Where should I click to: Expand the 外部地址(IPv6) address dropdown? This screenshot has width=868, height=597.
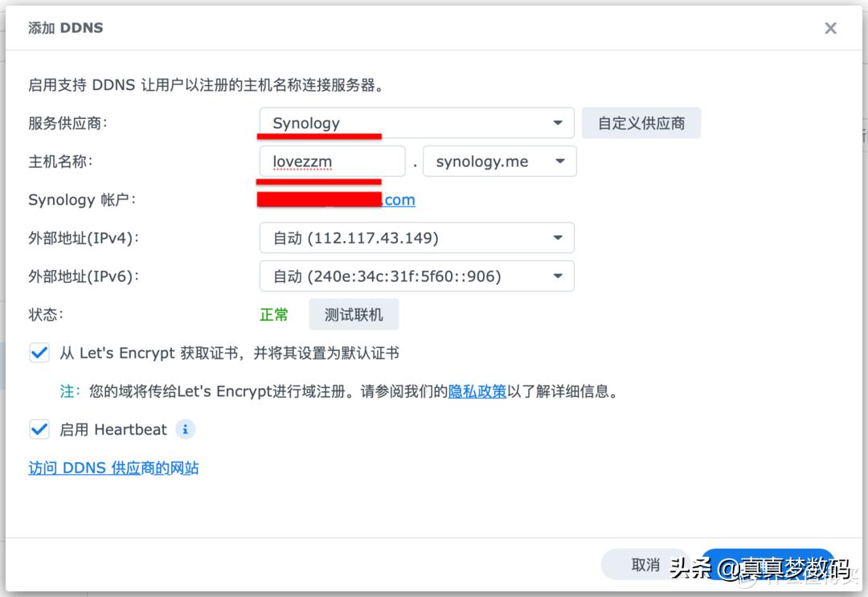pyautogui.click(x=416, y=276)
